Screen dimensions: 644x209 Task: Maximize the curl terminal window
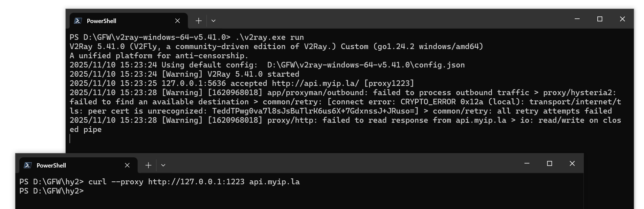coord(549,164)
